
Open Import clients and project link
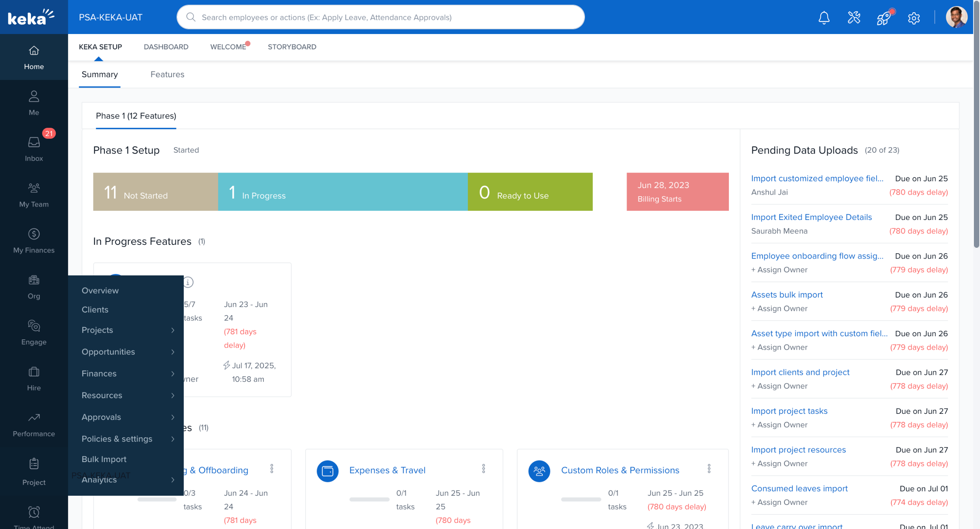(800, 372)
